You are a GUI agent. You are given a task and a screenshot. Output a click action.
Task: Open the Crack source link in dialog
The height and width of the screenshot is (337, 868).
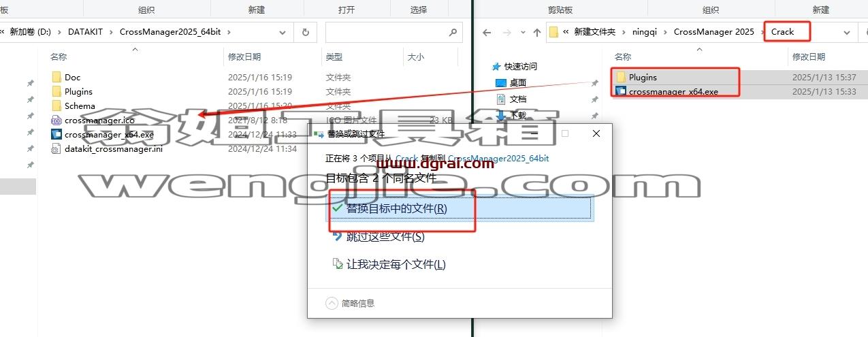(407, 158)
